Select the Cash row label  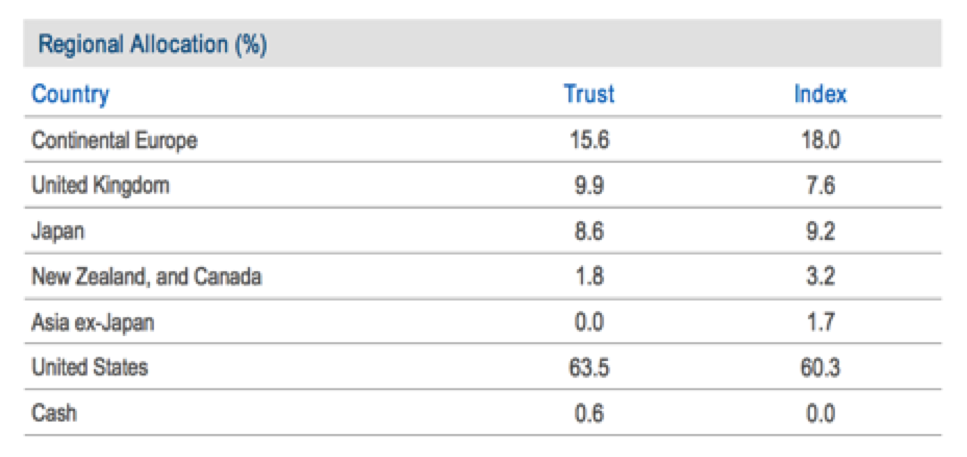pos(54,413)
